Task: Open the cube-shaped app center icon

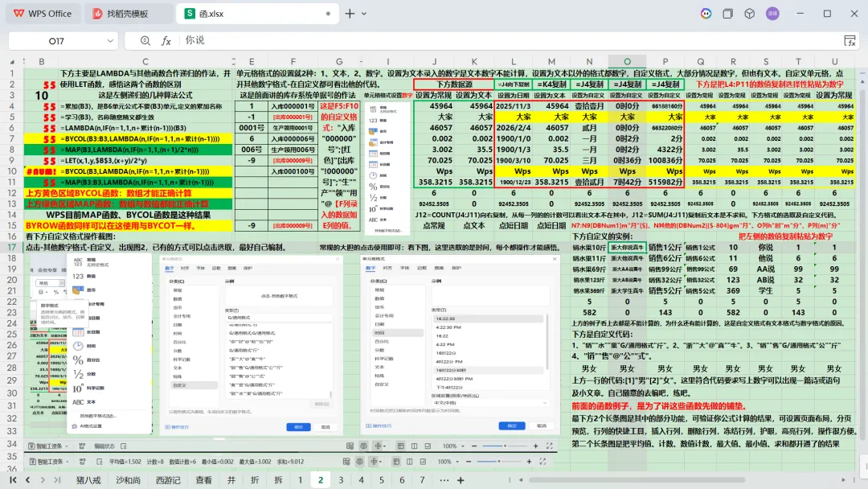Action: coord(750,14)
